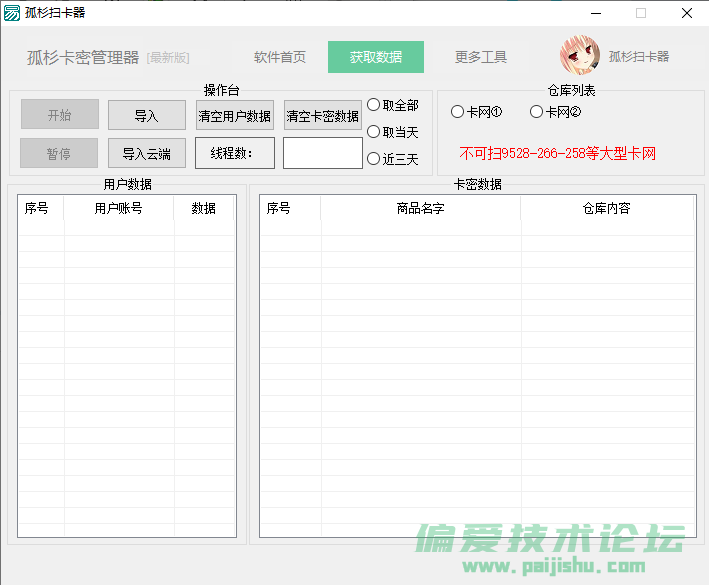Select the 取当天 radio option

[x=374, y=132]
